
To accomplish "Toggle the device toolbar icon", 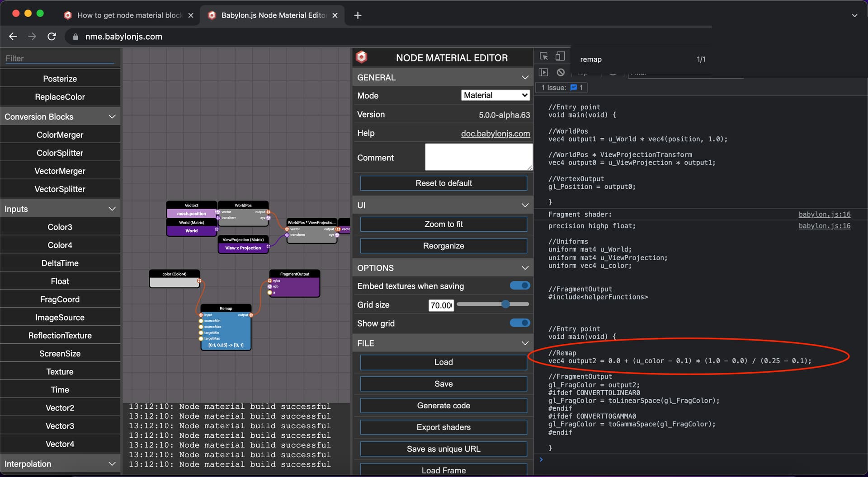I will (560, 56).
